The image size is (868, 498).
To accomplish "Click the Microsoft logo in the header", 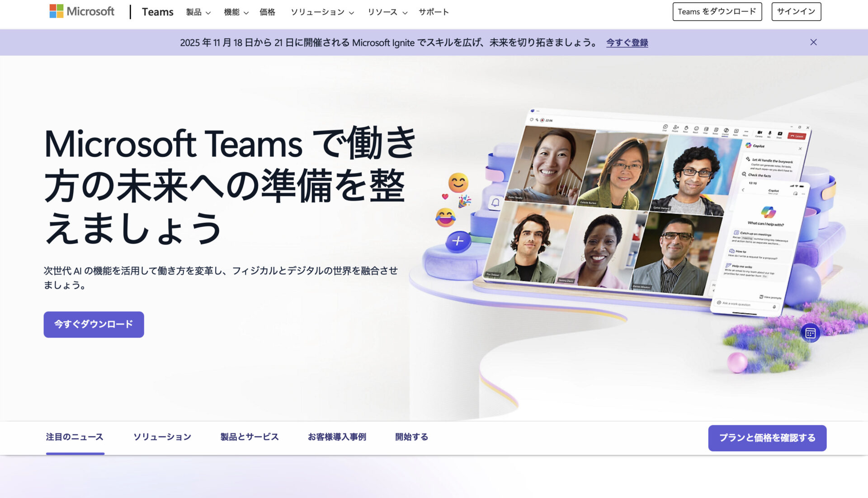I will point(80,12).
